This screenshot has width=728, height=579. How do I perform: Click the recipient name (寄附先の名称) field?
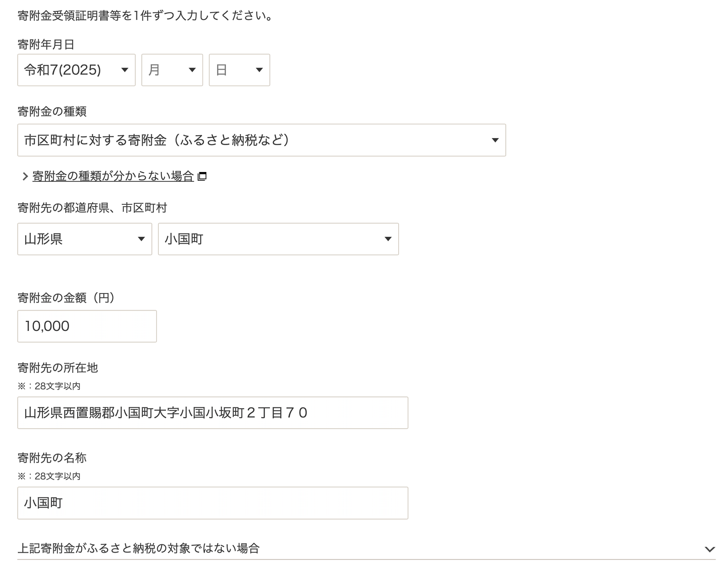coord(213,503)
